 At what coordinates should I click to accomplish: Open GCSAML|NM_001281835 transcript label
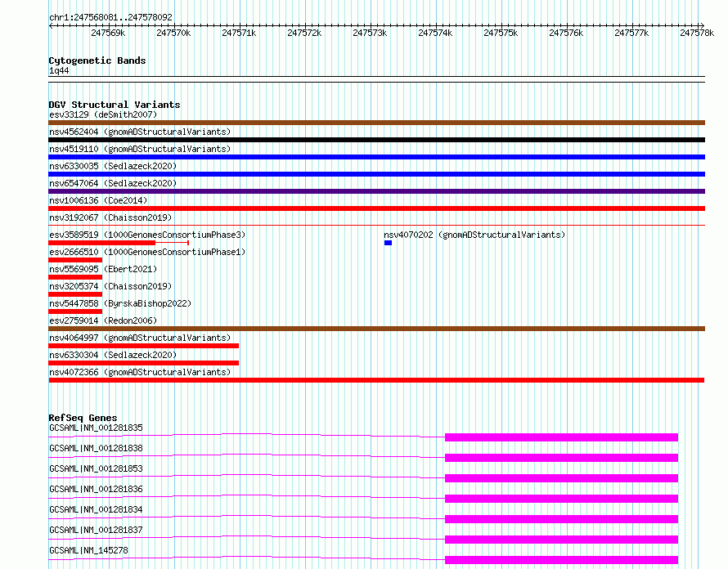96,428
